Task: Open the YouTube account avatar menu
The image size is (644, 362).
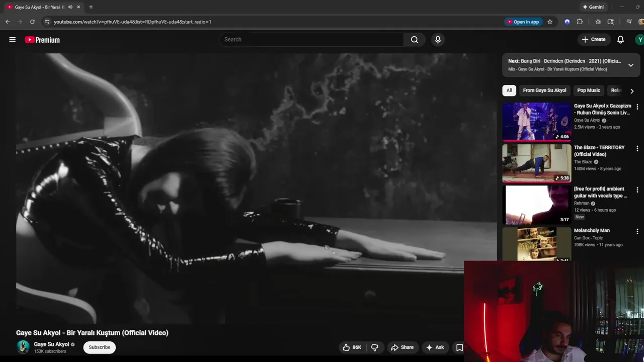Action: pyautogui.click(x=639, y=40)
